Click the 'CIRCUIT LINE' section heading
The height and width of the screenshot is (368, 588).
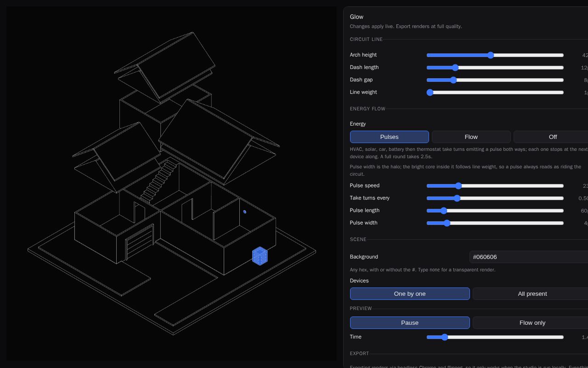(366, 40)
